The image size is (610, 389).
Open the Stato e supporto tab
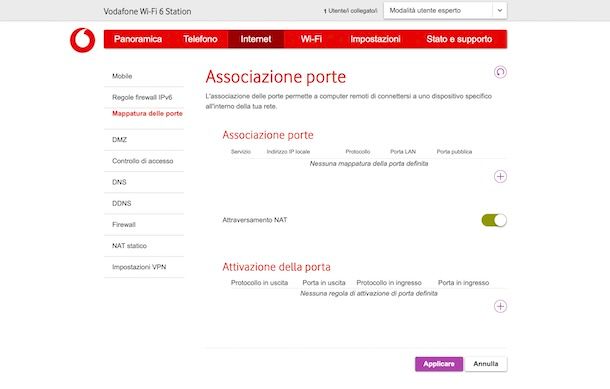coord(459,39)
